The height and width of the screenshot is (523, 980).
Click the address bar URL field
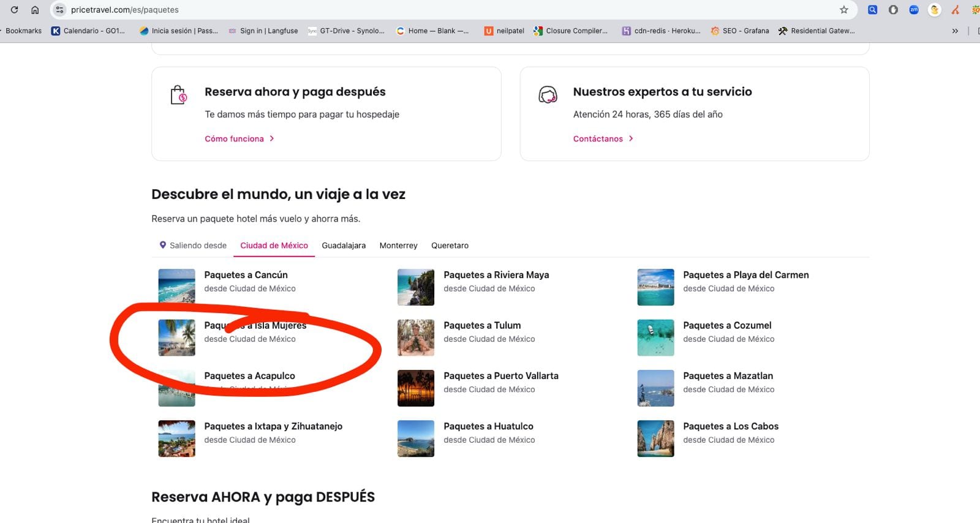[x=429, y=10]
